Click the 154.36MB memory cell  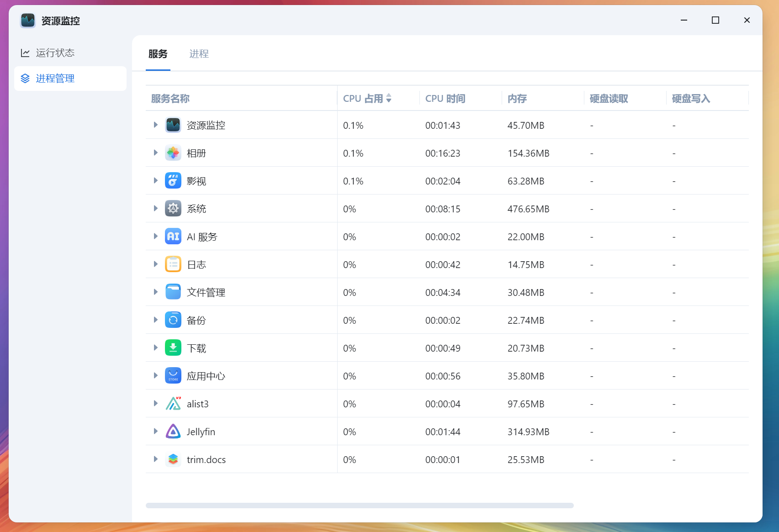529,153
